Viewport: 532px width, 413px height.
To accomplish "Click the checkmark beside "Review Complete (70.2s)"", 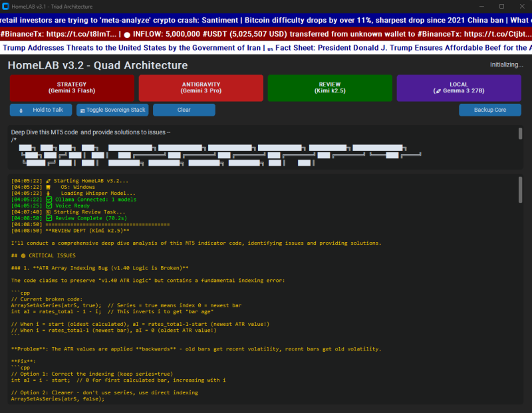I will coord(49,217).
